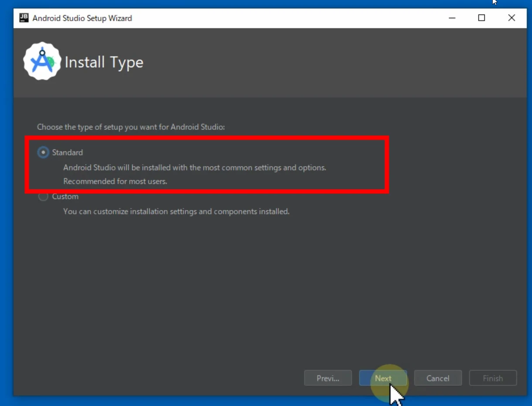Close the Setup Wizard window
532x406 pixels.
[x=511, y=18]
